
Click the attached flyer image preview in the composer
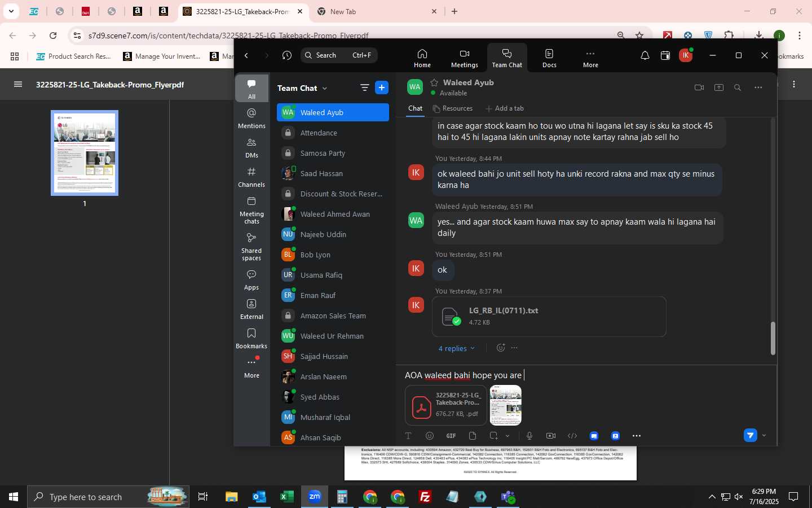pyautogui.click(x=506, y=405)
